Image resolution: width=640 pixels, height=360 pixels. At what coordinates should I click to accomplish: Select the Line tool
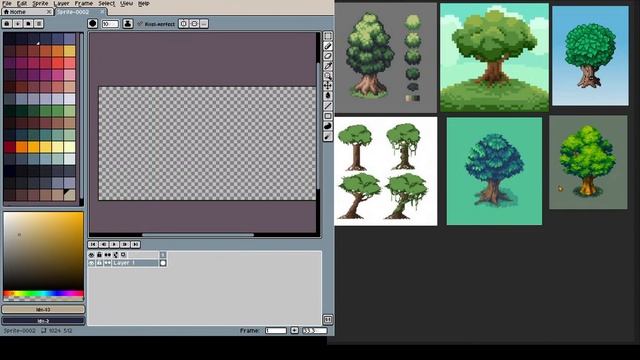coord(328,106)
